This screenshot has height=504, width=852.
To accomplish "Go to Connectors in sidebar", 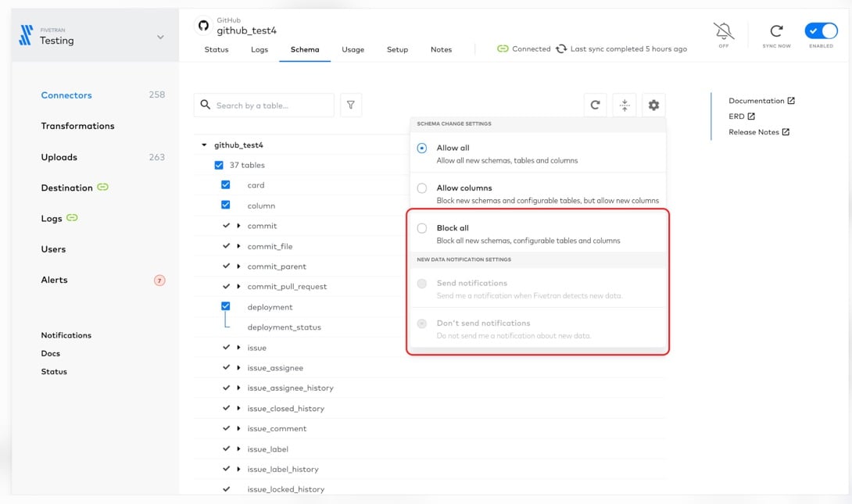I will pos(66,95).
